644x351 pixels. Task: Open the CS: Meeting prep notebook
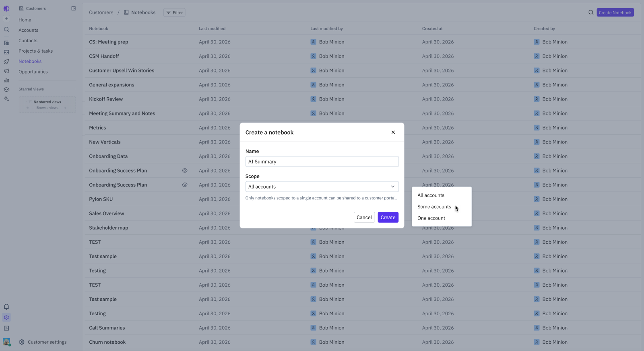(109, 42)
